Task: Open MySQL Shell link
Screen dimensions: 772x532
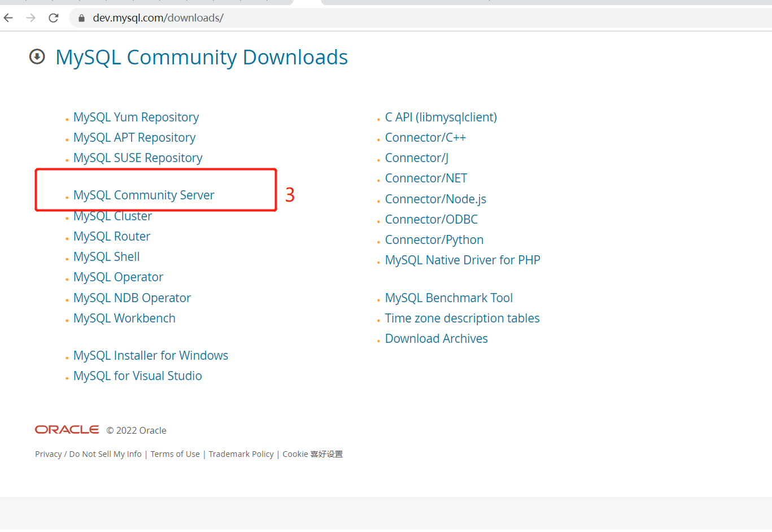Action: click(x=107, y=257)
